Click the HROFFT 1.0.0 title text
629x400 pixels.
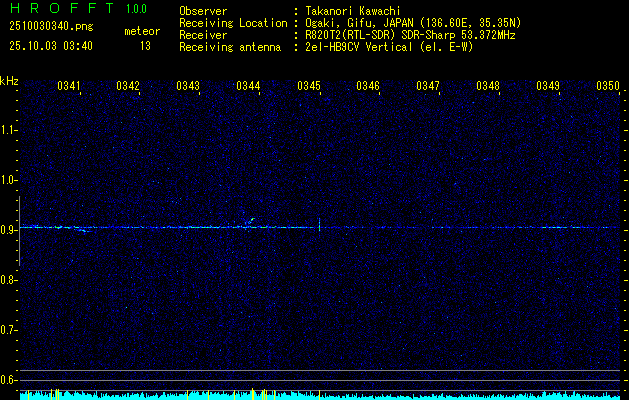pyautogui.click(x=79, y=8)
